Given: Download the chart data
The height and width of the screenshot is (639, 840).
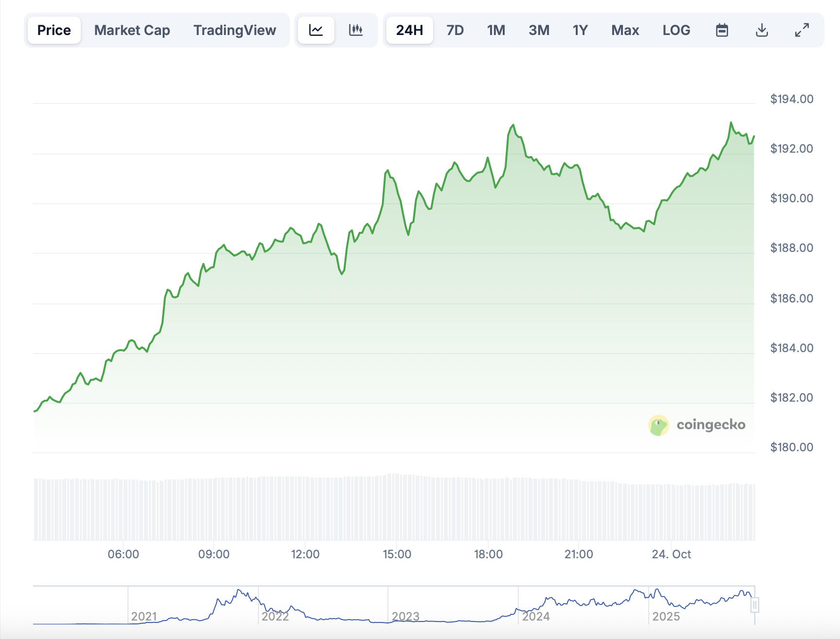Looking at the screenshot, I should pos(762,30).
